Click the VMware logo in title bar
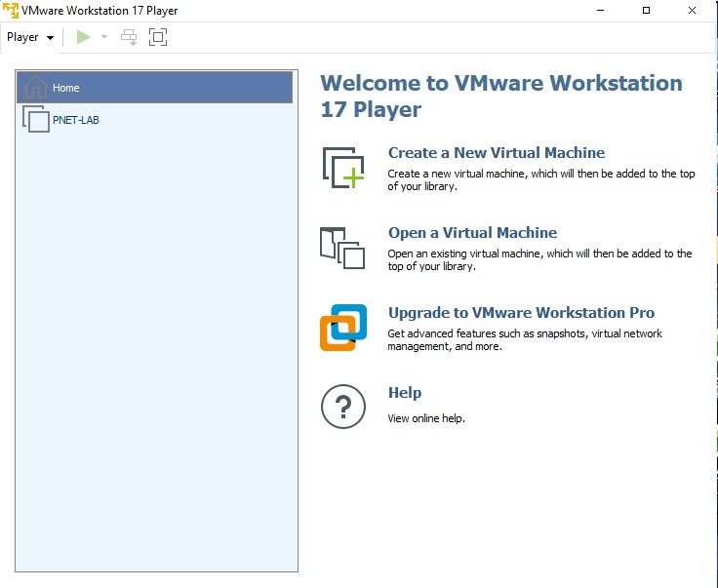 pyautogui.click(x=11, y=11)
